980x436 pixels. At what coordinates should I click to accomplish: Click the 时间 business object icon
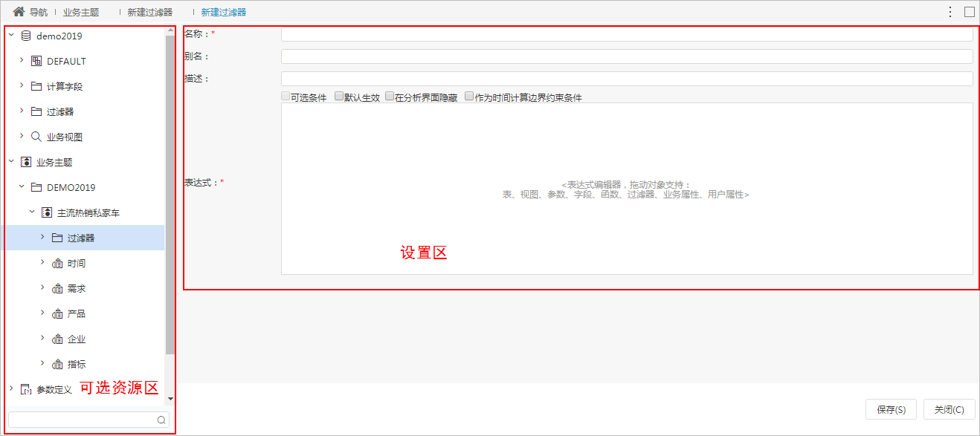point(57,263)
